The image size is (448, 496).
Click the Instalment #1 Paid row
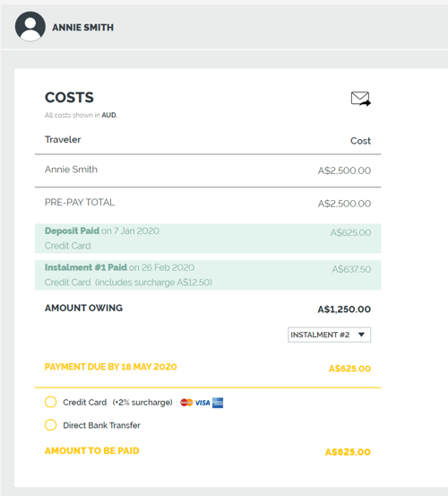[x=208, y=274]
